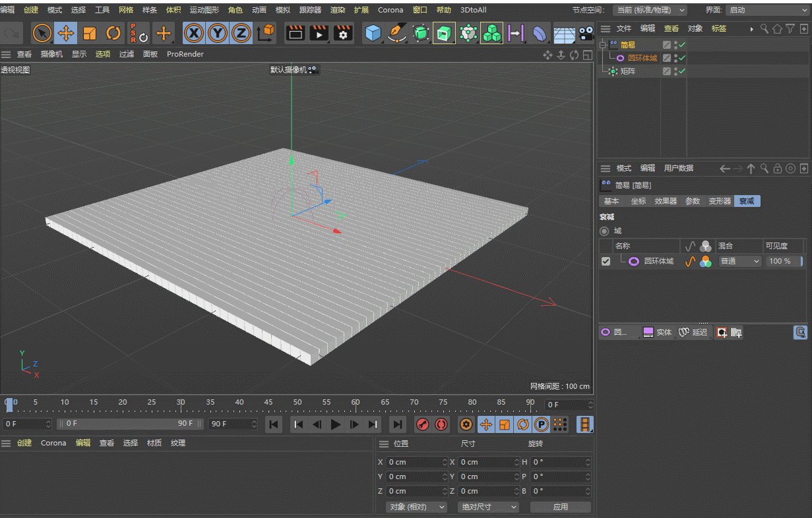Open the 对象 (相对) coordinate dropdown

click(416, 507)
